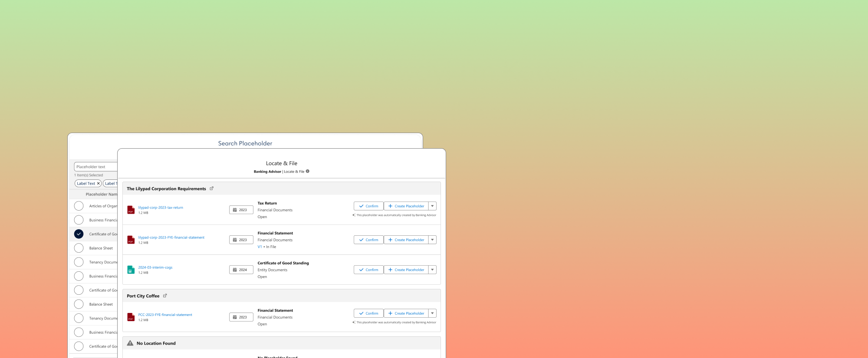Click the No Location Found heading
The width and height of the screenshot is (868, 358).
156,343
